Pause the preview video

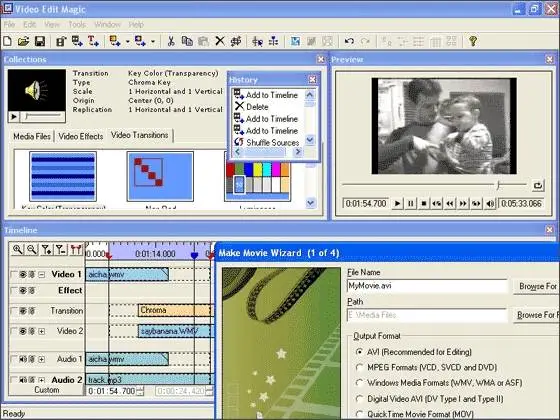pos(411,204)
